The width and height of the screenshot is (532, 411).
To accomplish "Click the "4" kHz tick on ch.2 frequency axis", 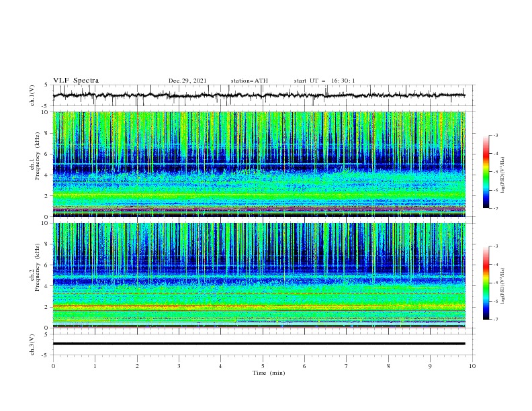I will pos(47,286).
